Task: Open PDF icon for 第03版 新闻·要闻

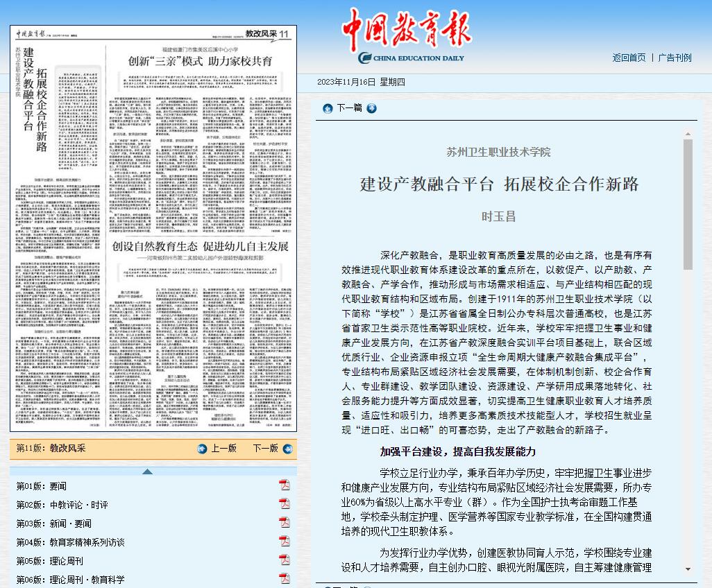Action: (285, 522)
